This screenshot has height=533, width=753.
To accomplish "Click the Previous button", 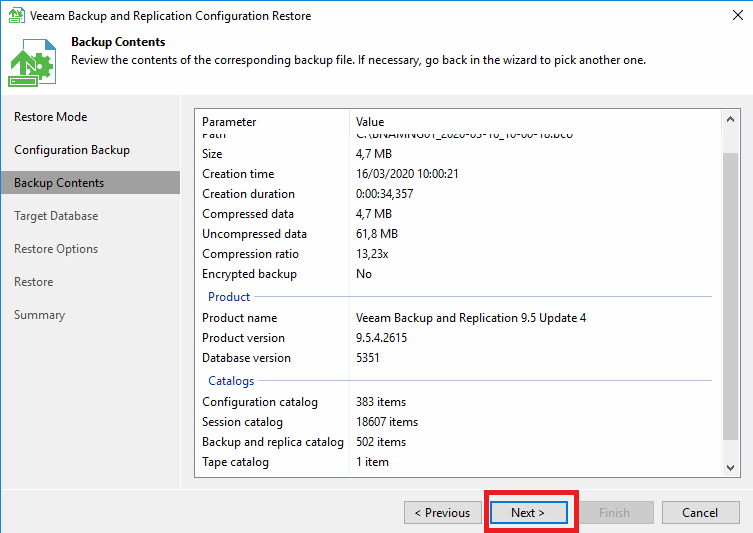I will (x=442, y=513).
